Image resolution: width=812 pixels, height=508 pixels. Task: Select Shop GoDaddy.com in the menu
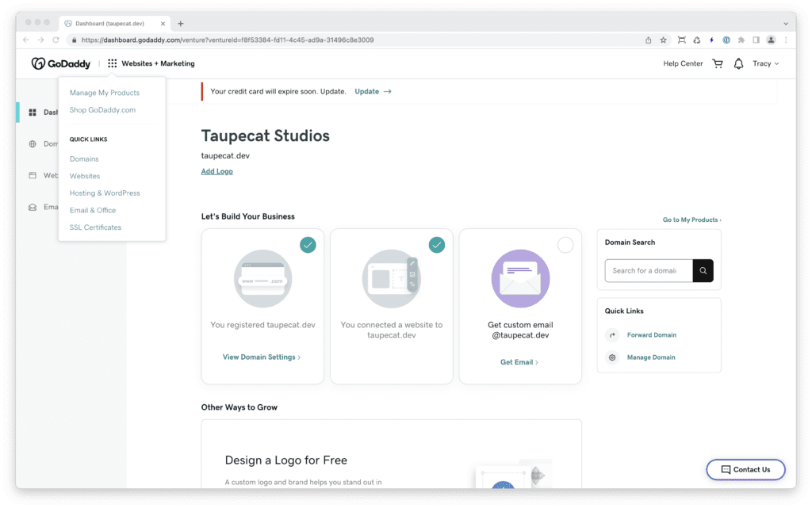[x=102, y=109]
